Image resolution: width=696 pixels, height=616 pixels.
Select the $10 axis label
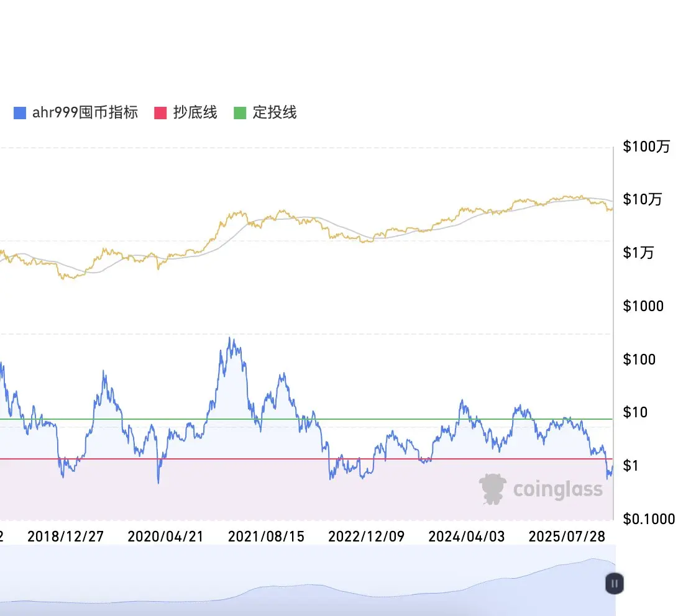pyautogui.click(x=635, y=412)
